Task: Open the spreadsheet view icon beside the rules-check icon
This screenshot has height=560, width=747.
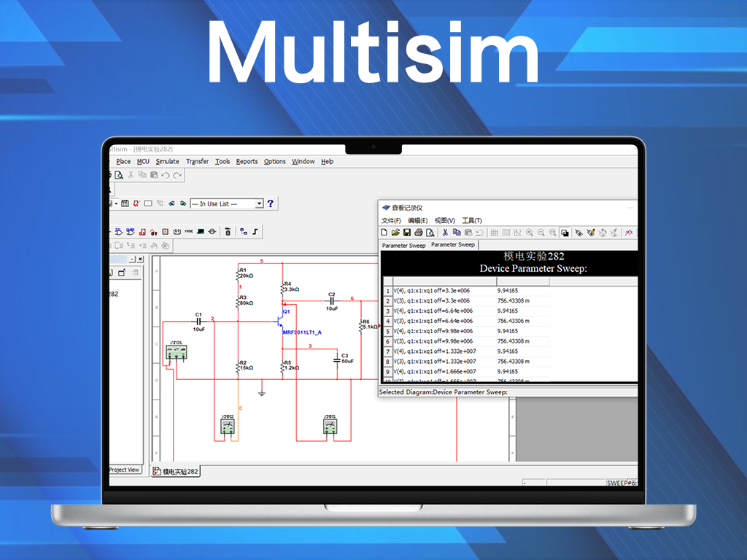Action: click(125, 203)
